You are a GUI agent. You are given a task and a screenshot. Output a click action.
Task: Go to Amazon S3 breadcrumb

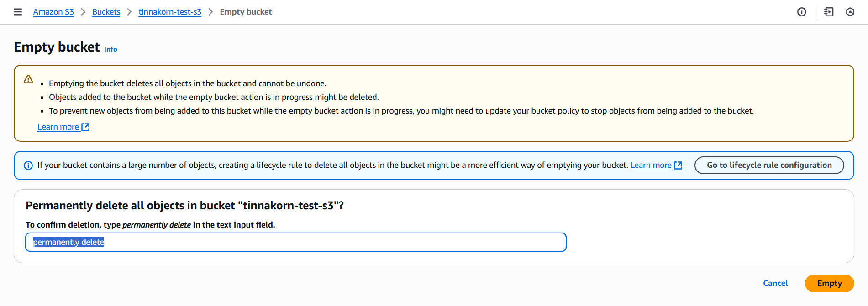pyautogui.click(x=53, y=12)
